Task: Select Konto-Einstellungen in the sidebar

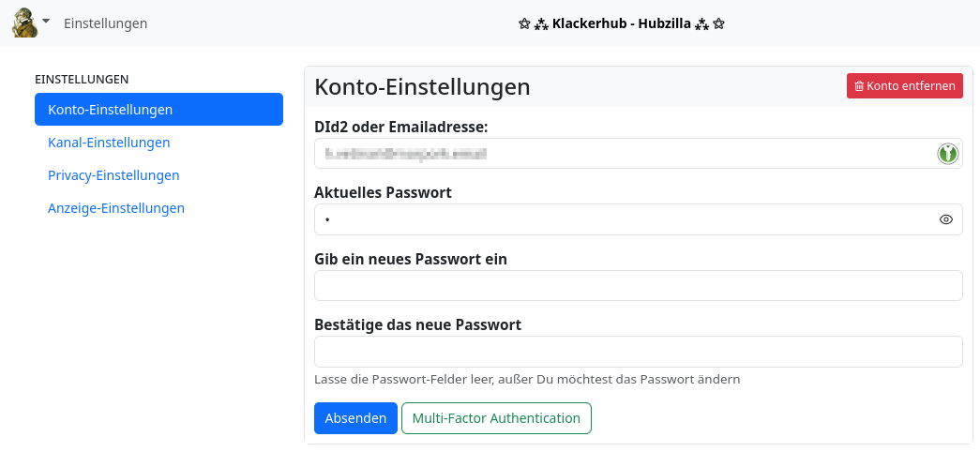Action: (x=158, y=110)
